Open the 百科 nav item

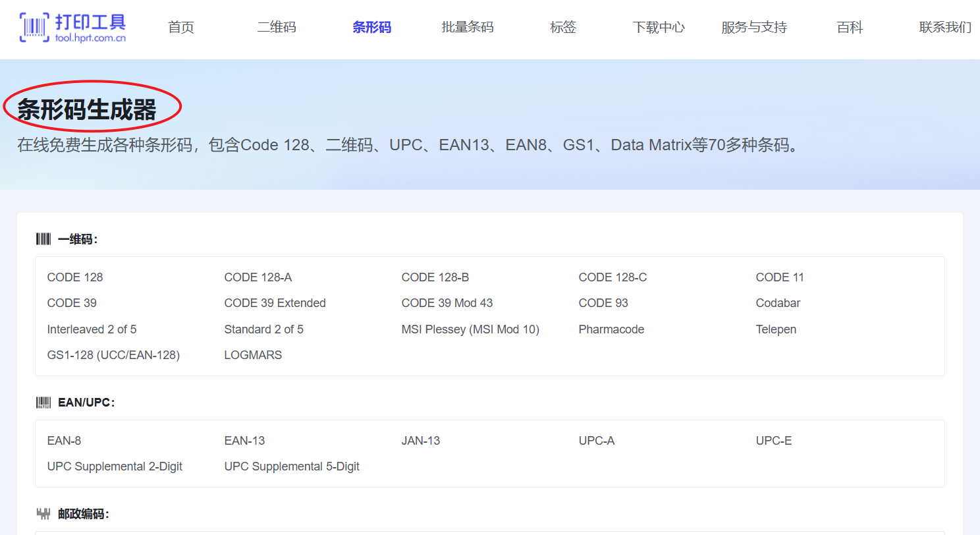[x=850, y=28]
